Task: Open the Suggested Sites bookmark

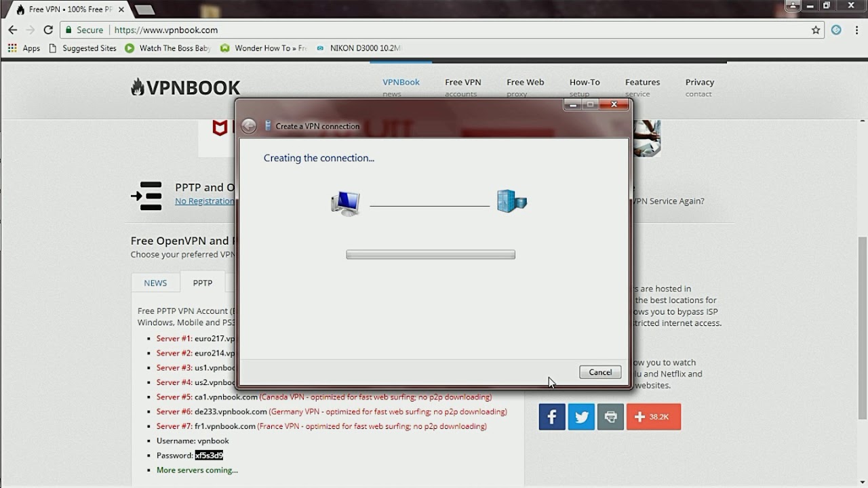Action: point(83,48)
